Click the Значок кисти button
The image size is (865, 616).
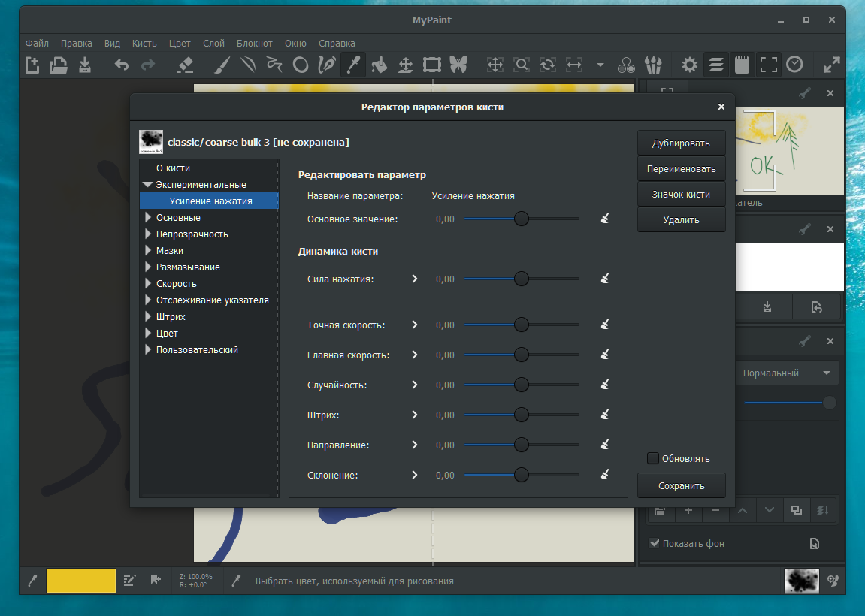(x=682, y=194)
